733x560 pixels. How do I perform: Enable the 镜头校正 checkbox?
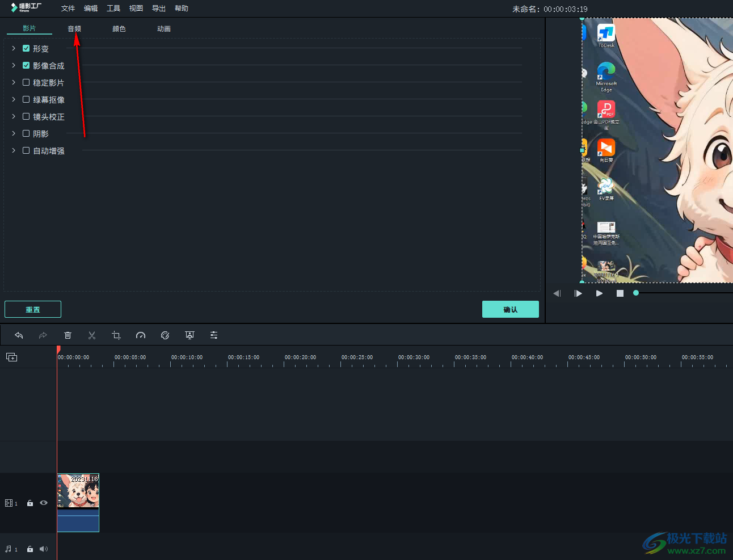coord(26,116)
